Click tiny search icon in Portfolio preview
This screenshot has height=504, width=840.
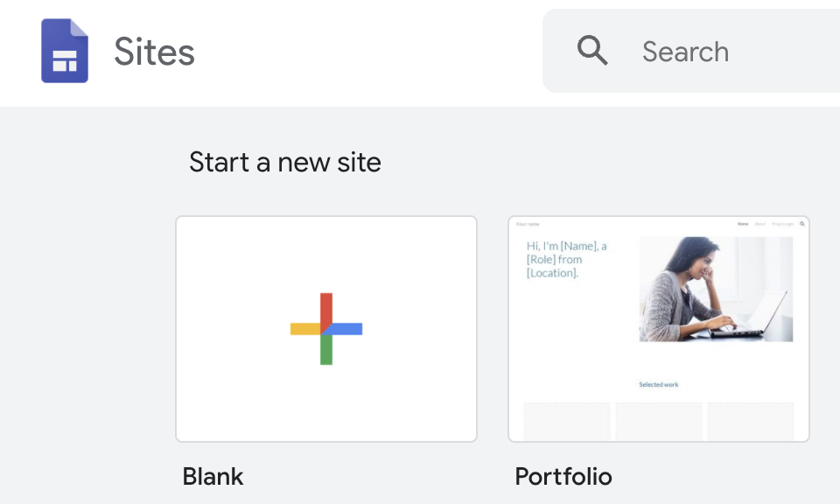(x=802, y=224)
